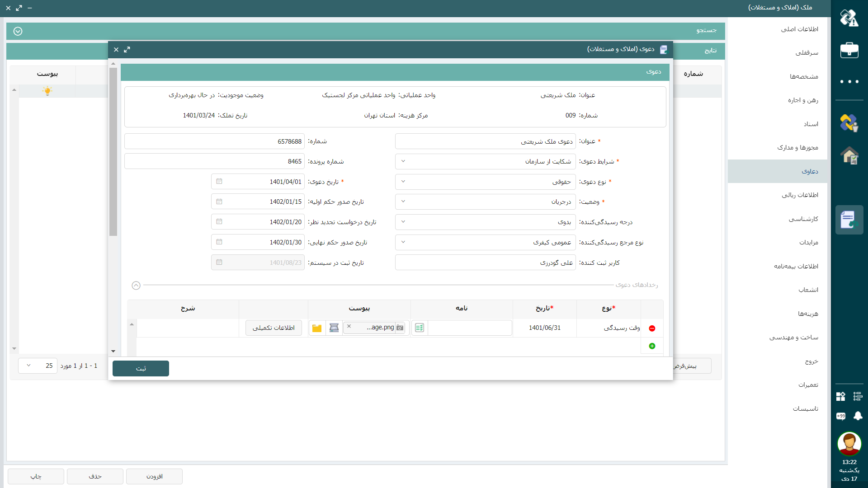The height and width of the screenshot is (488, 868).
Task: Select مزایدات in side menu
Action: click(x=808, y=243)
